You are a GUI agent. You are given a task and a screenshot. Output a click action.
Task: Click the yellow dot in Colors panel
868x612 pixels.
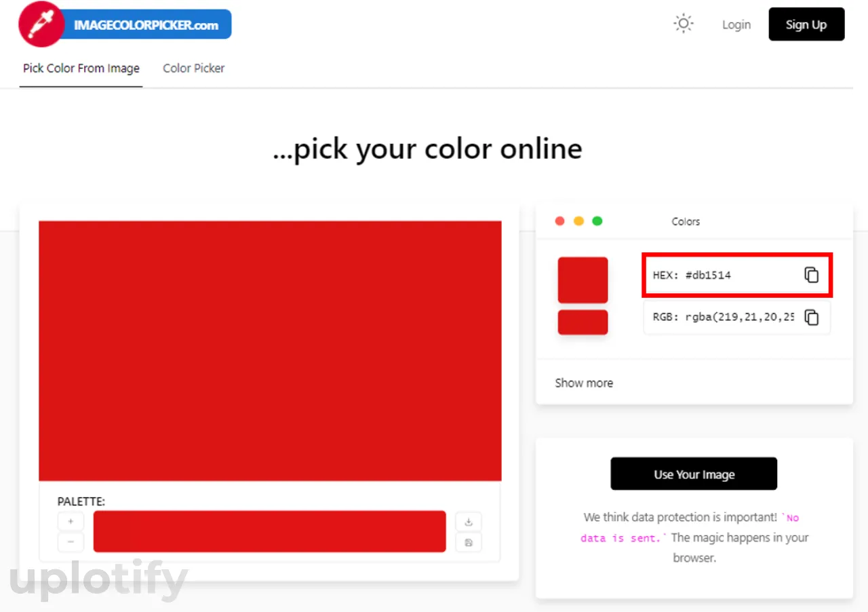click(578, 221)
